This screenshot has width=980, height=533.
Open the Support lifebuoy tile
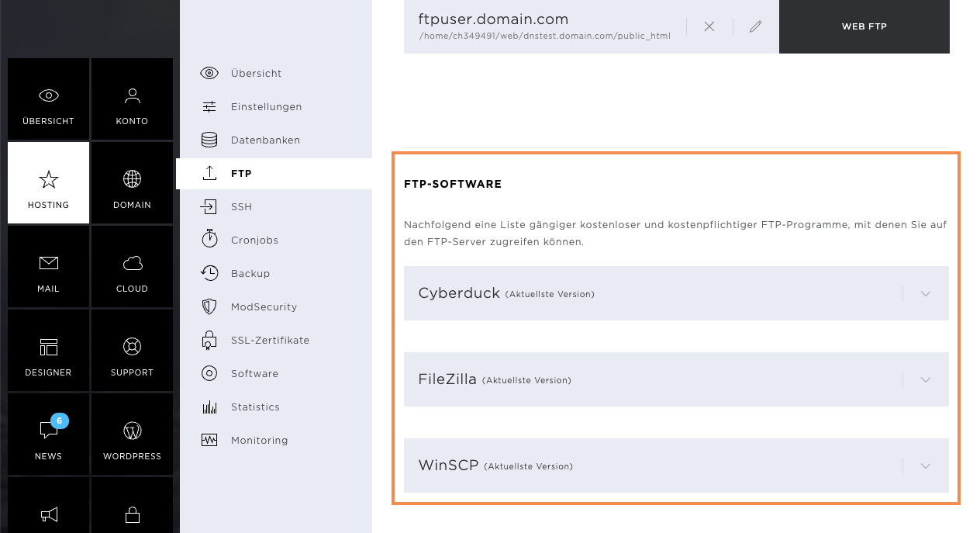coord(132,350)
